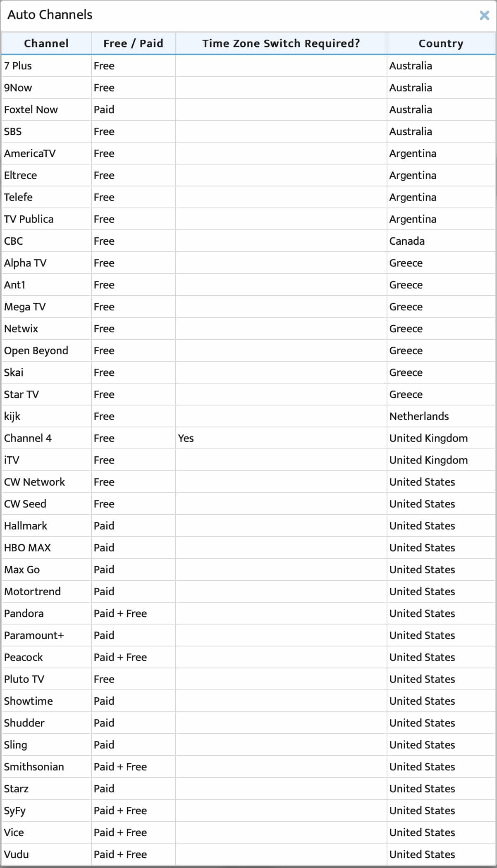Click Netherlands in the Country column
497x868 pixels.
coord(419,416)
